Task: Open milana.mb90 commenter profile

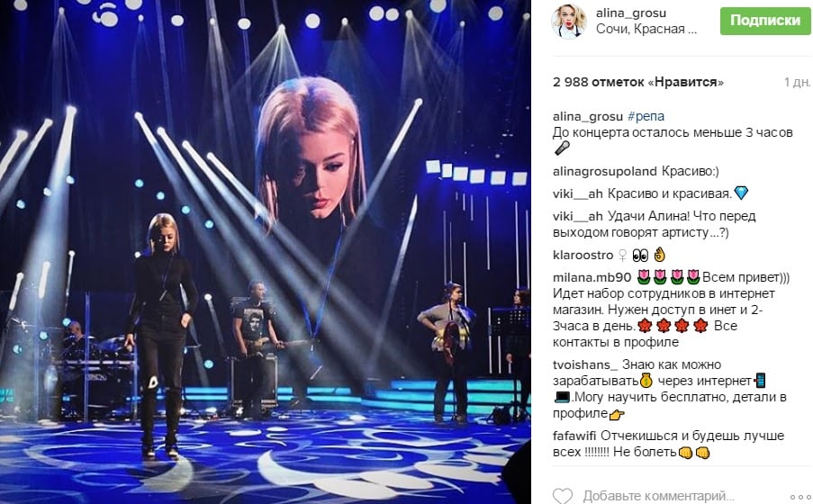Action: 592,277
